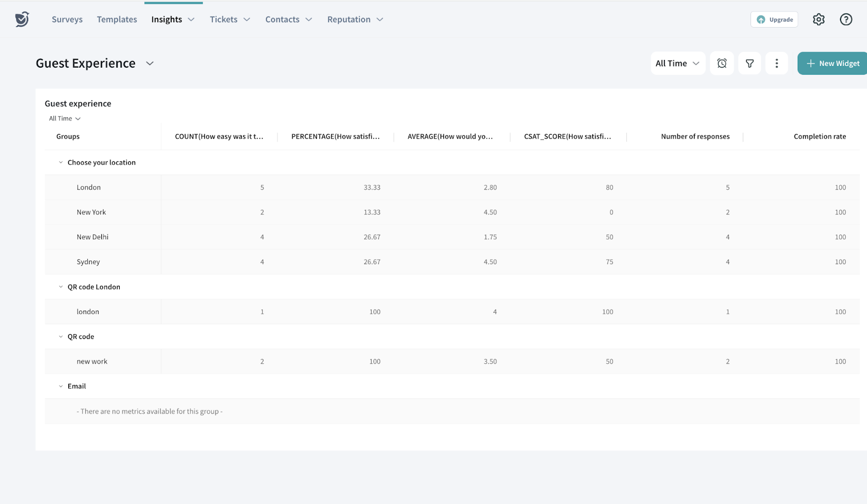This screenshot has height=504, width=867.
Task: Click the AVERAGE(How would yo… column header
Action: pos(450,136)
